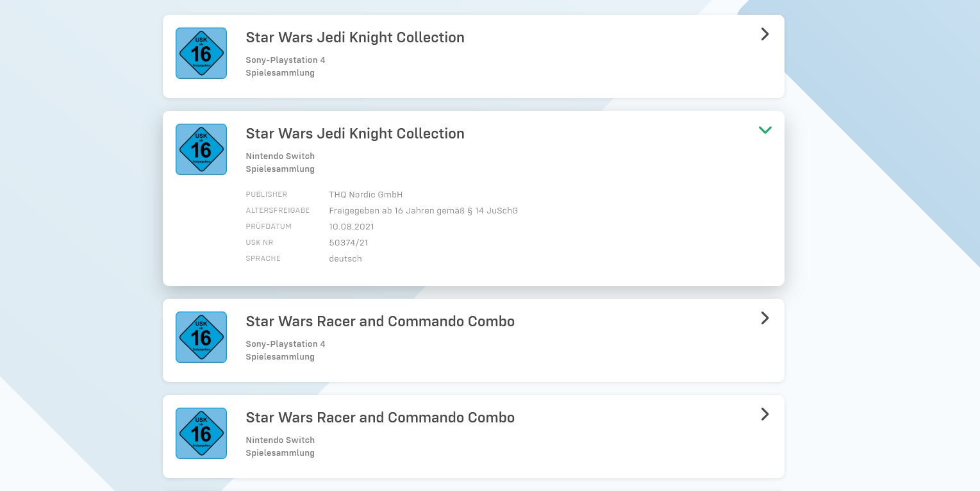Click Spielesammlung in Racer Combo Playstation 4 entry
This screenshot has width=980, height=491.
[x=280, y=357]
